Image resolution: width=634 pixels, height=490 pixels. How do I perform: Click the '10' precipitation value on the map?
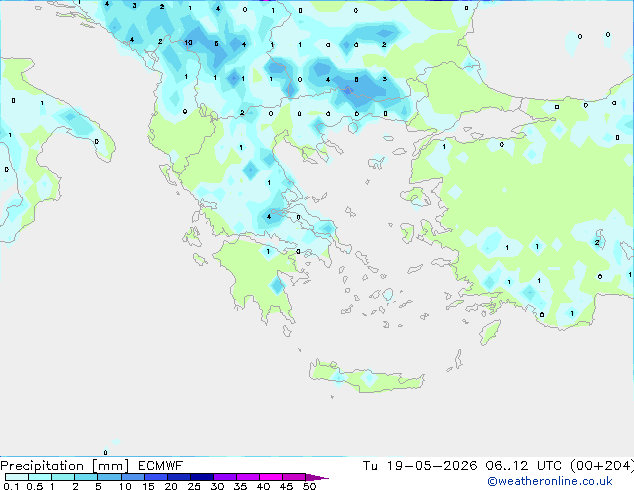188,42
